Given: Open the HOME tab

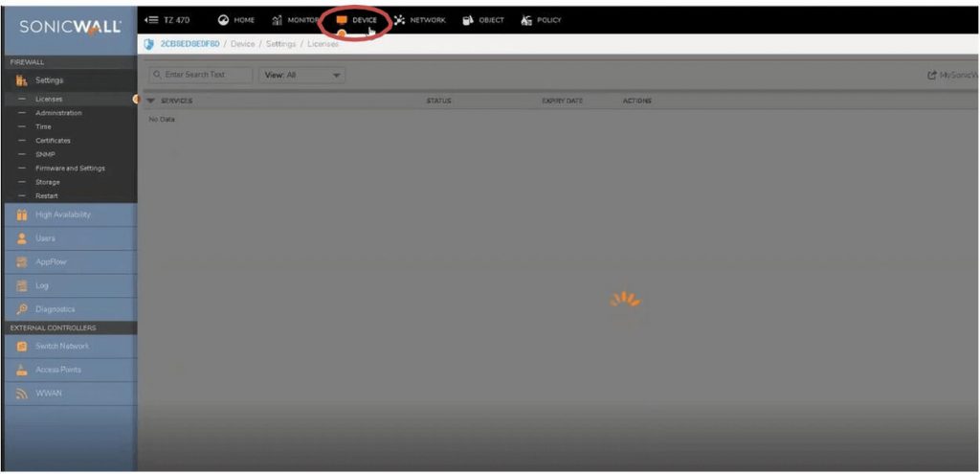Looking at the screenshot, I should click(236, 20).
